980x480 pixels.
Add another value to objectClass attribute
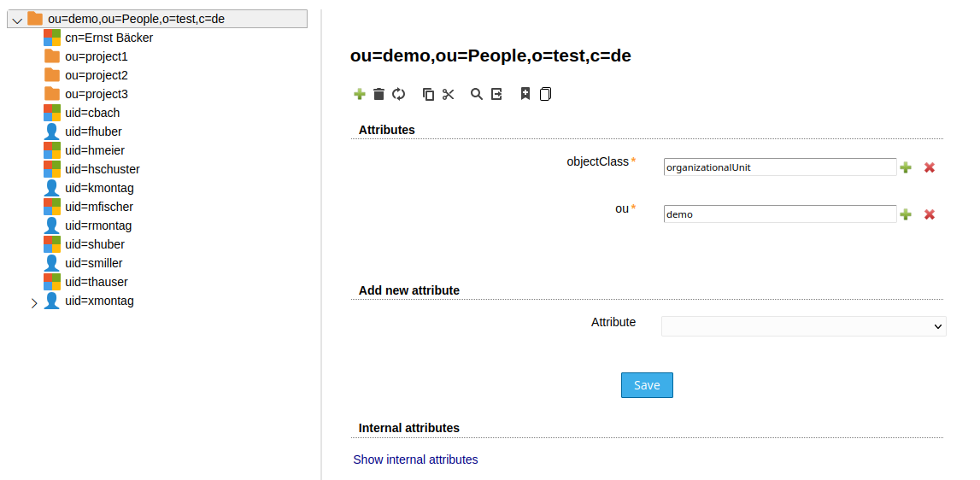coord(906,167)
